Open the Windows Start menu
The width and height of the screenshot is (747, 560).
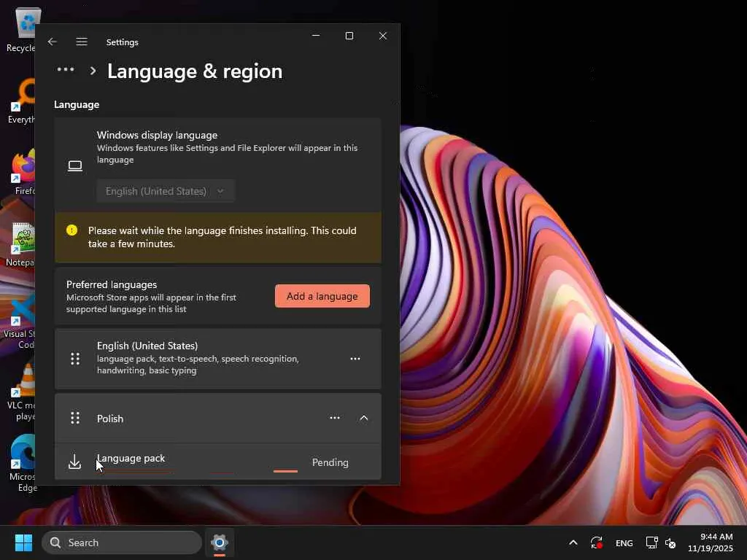click(23, 542)
